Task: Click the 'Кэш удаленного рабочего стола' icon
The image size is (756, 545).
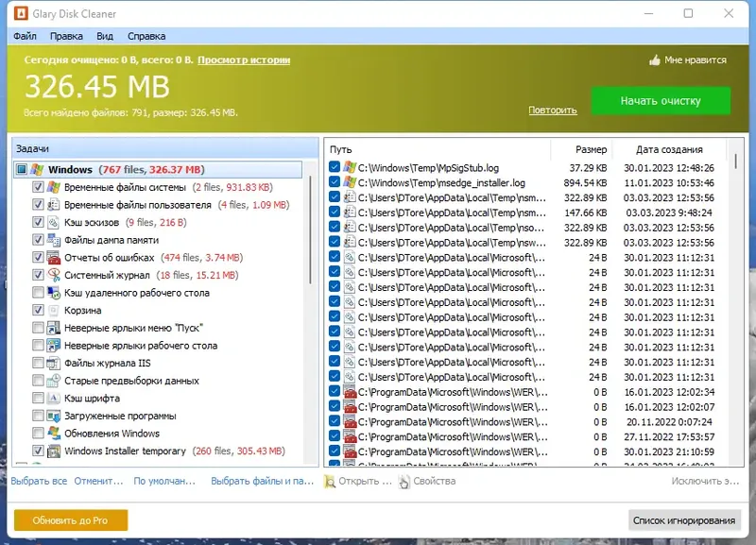Action: tap(54, 293)
